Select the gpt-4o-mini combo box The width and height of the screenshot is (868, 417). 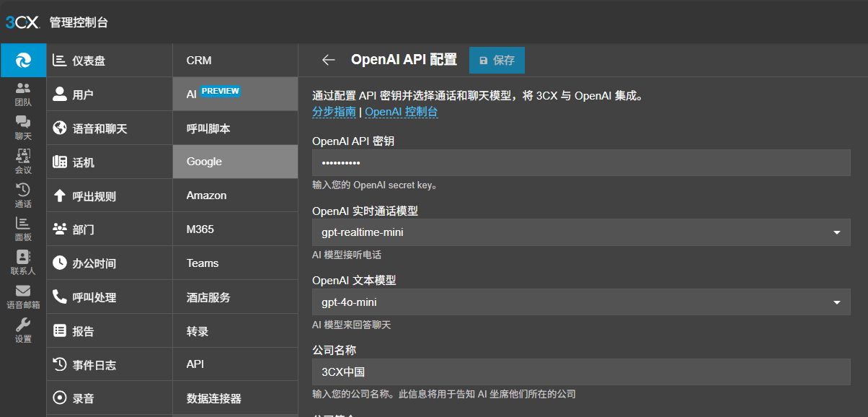click(581, 302)
